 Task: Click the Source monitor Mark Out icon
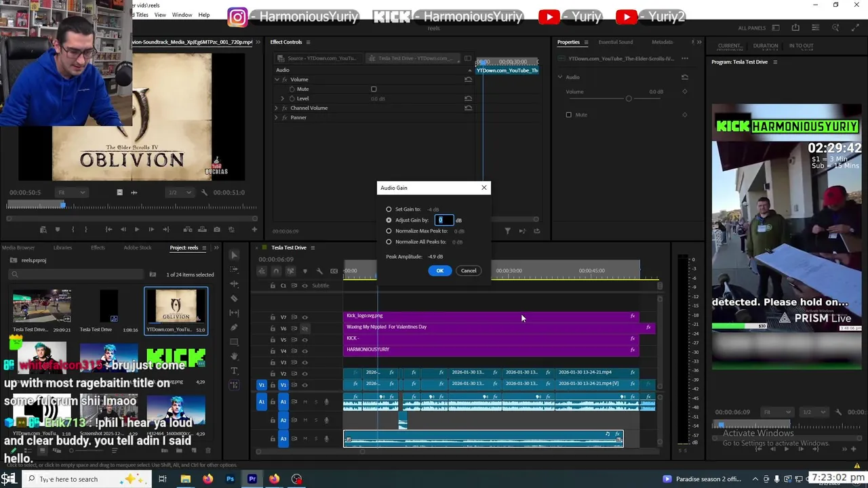(87, 230)
